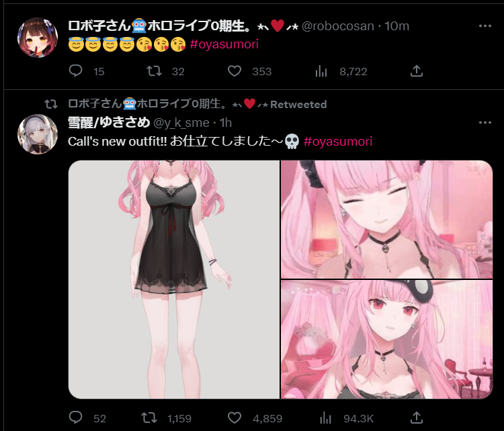This screenshot has width=504, height=431.
Task: Like the post with 4,859 likes
Action: coord(235,418)
